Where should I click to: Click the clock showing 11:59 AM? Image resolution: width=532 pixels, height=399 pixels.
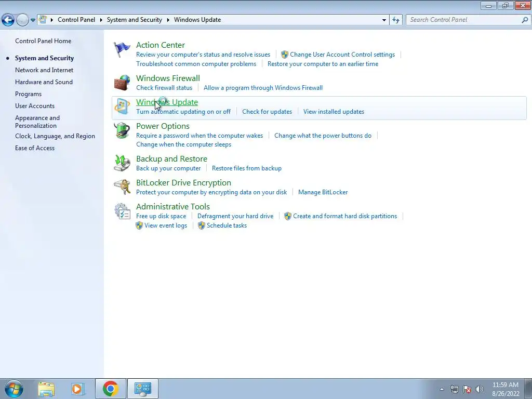(505, 385)
